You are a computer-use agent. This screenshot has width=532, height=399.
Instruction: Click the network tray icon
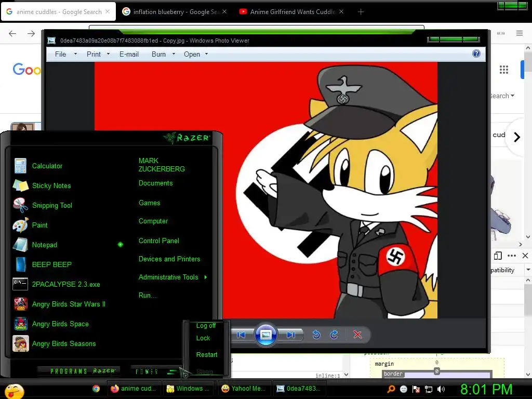click(429, 389)
